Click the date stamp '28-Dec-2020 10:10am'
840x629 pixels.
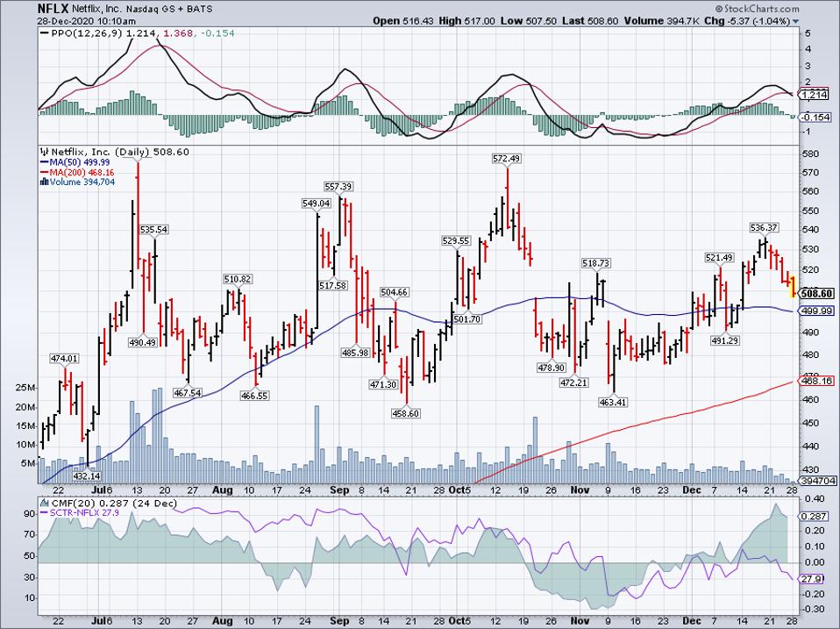point(86,21)
